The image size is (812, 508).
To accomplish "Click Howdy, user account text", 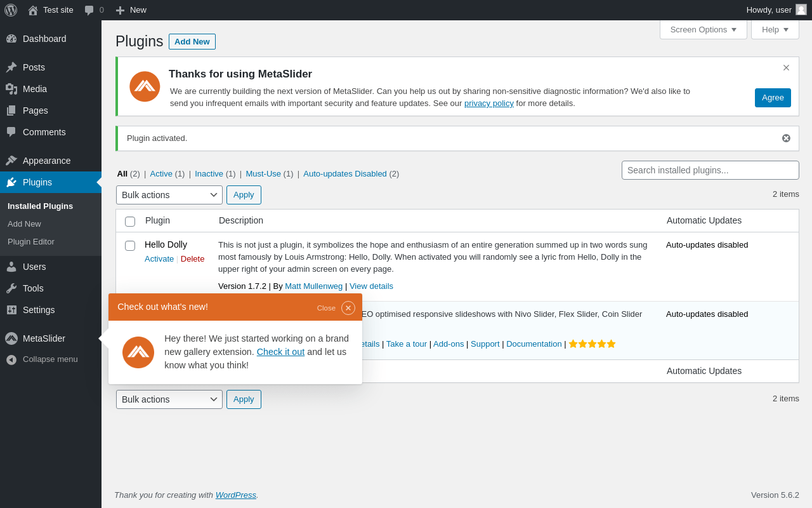I will (769, 10).
